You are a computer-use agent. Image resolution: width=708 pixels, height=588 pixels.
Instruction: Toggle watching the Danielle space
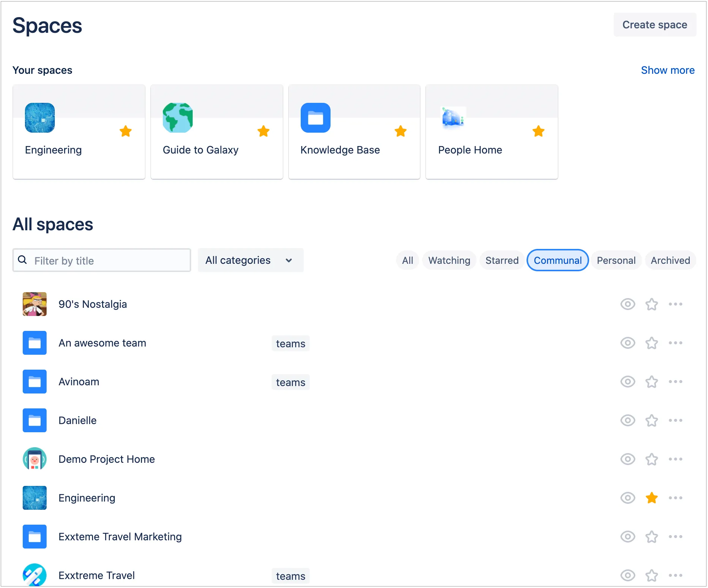628,420
